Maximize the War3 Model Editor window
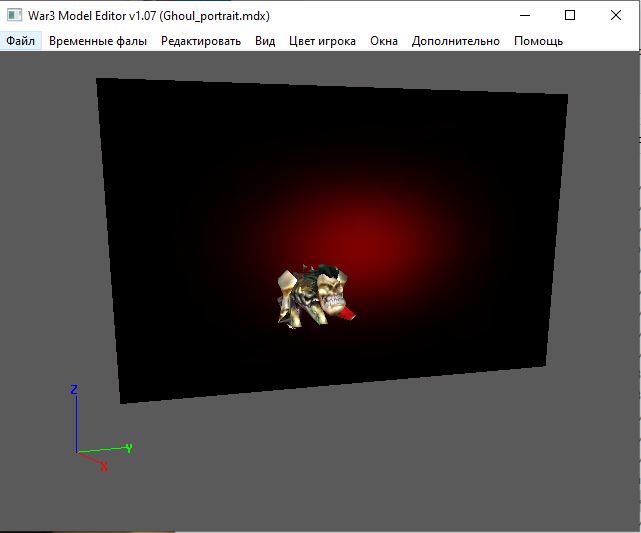641x533 pixels. 570,16
